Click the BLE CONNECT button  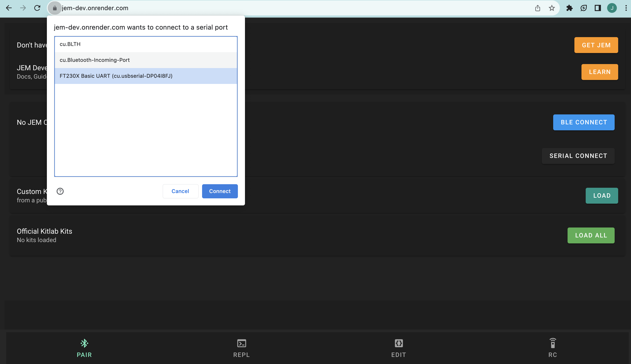(x=583, y=122)
